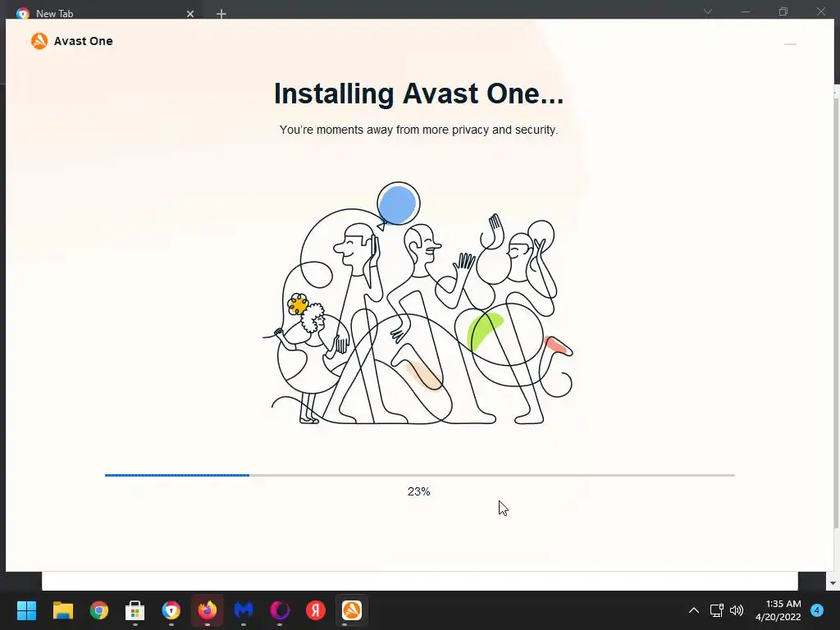Restore the browser window size
The width and height of the screenshot is (840, 630).
coord(783,11)
